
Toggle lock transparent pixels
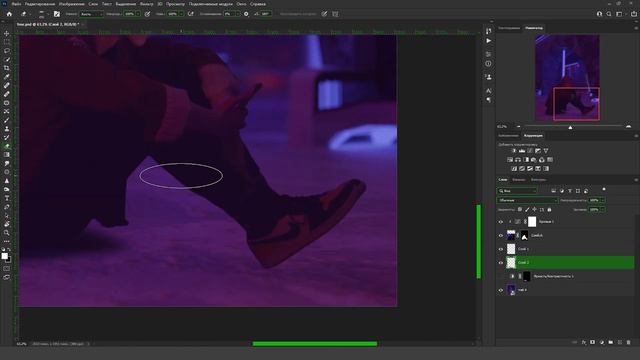520,209
